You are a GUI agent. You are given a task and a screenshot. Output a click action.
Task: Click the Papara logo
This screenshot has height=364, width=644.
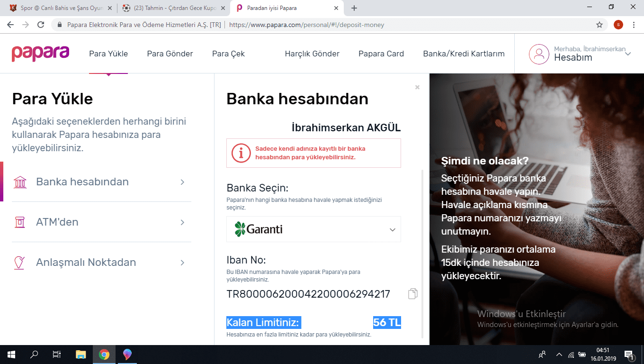[x=40, y=54]
